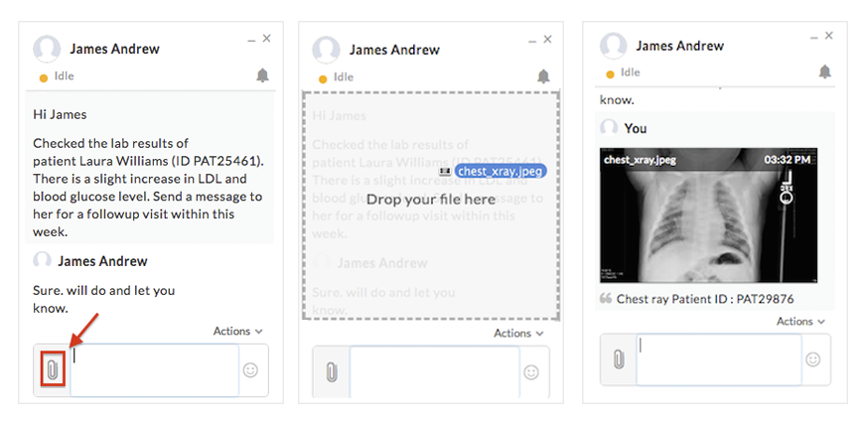The image size is (868, 422).
Task: Click the paperclip attachment icon in middle chat
Action: pos(332,371)
